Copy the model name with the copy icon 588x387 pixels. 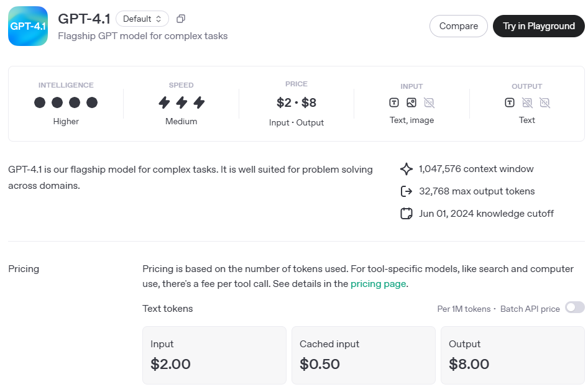click(181, 19)
